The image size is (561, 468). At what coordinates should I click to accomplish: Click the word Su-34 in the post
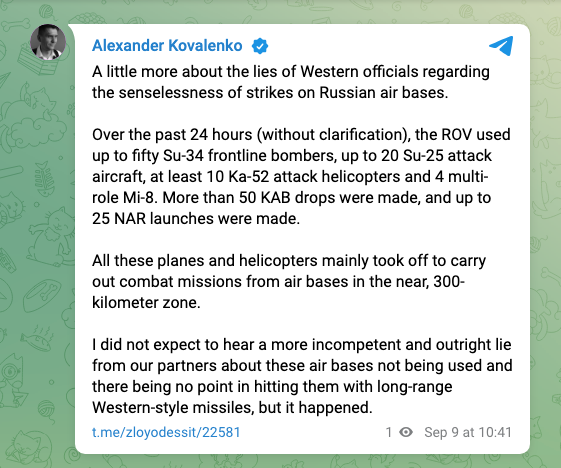tap(183, 156)
